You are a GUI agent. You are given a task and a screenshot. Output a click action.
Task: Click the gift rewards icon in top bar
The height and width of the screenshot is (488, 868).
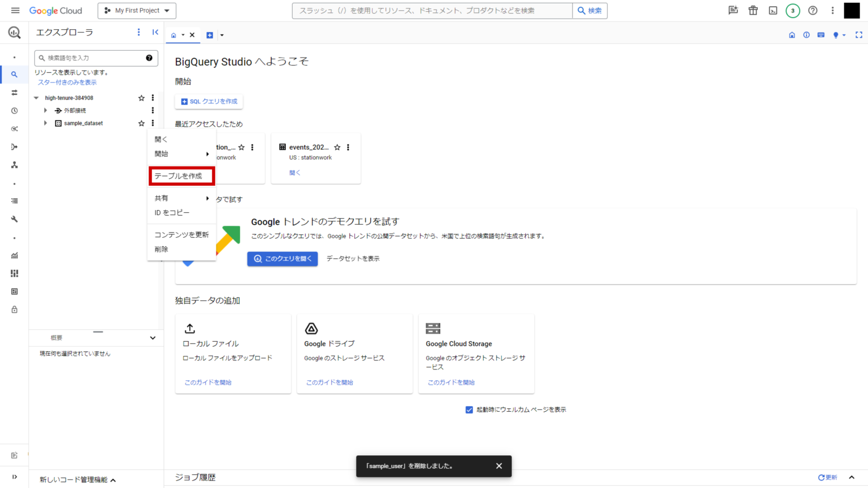[753, 10]
